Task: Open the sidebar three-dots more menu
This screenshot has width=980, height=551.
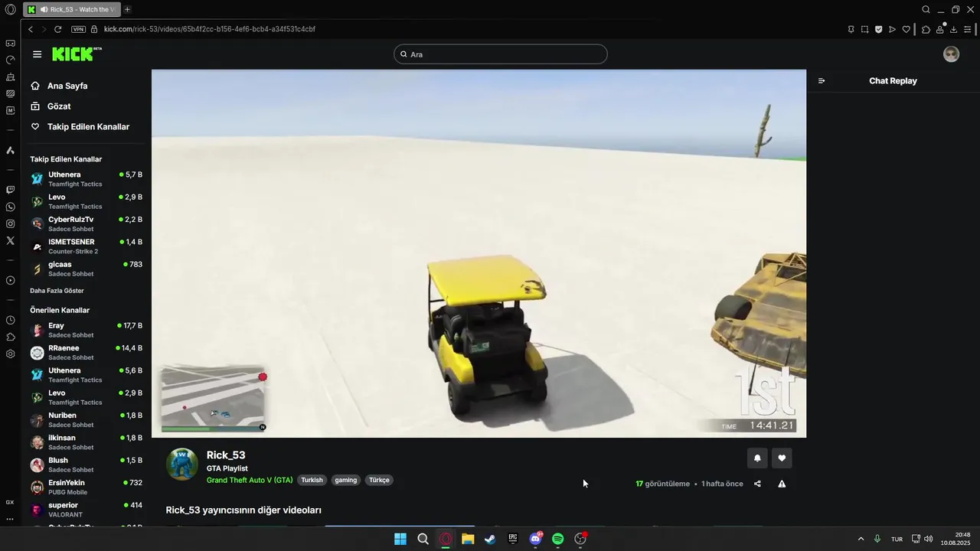Action: point(10,519)
